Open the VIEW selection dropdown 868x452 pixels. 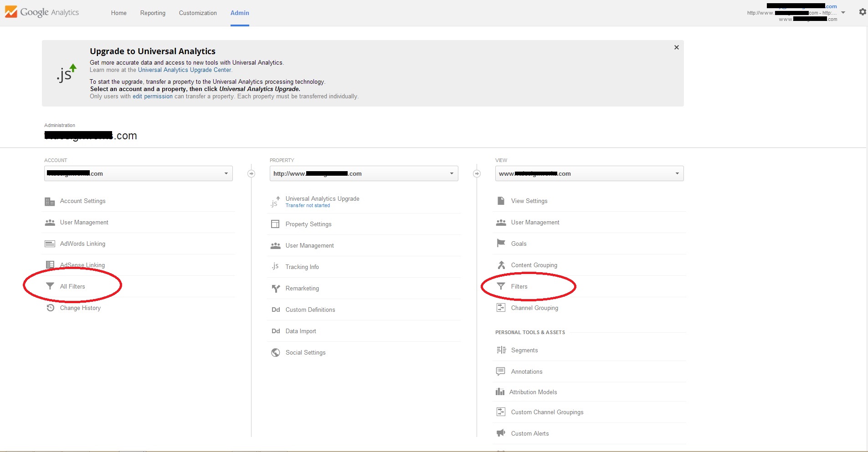tap(590, 173)
